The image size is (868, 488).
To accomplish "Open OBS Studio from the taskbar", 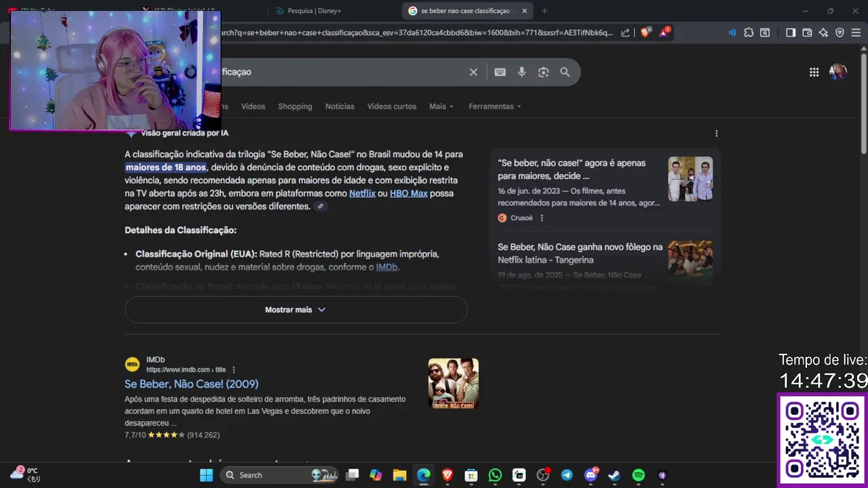I will click(542, 475).
